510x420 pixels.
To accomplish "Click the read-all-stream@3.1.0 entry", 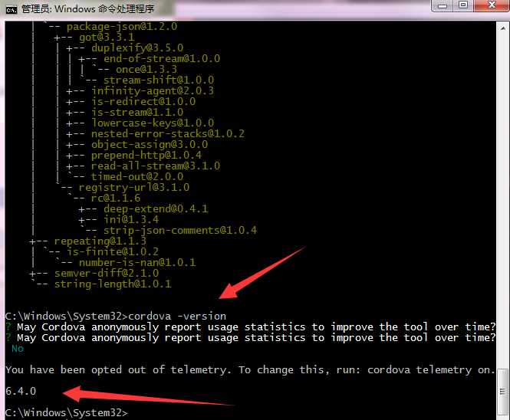I will coord(156,166).
